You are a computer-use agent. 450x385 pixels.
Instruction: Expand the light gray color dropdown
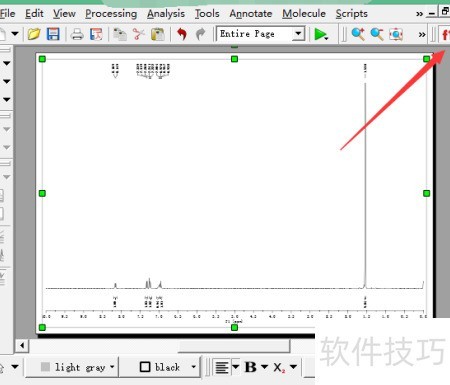point(112,367)
